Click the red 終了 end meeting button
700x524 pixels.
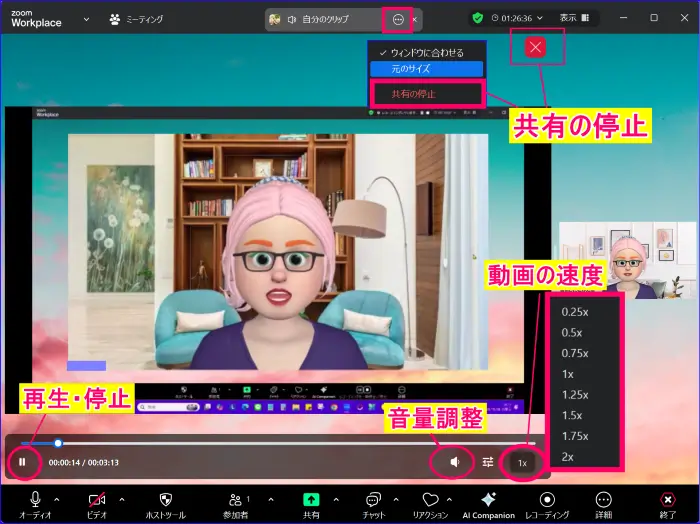click(x=667, y=505)
